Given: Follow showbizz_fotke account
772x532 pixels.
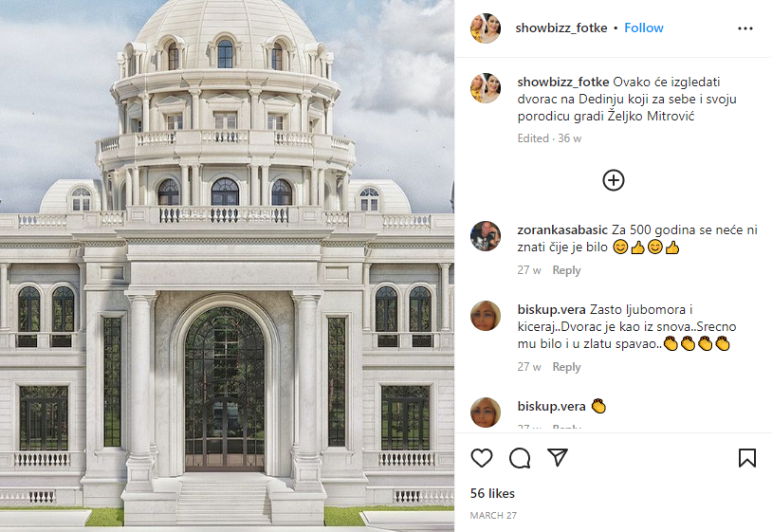Looking at the screenshot, I should pyautogui.click(x=644, y=28).
